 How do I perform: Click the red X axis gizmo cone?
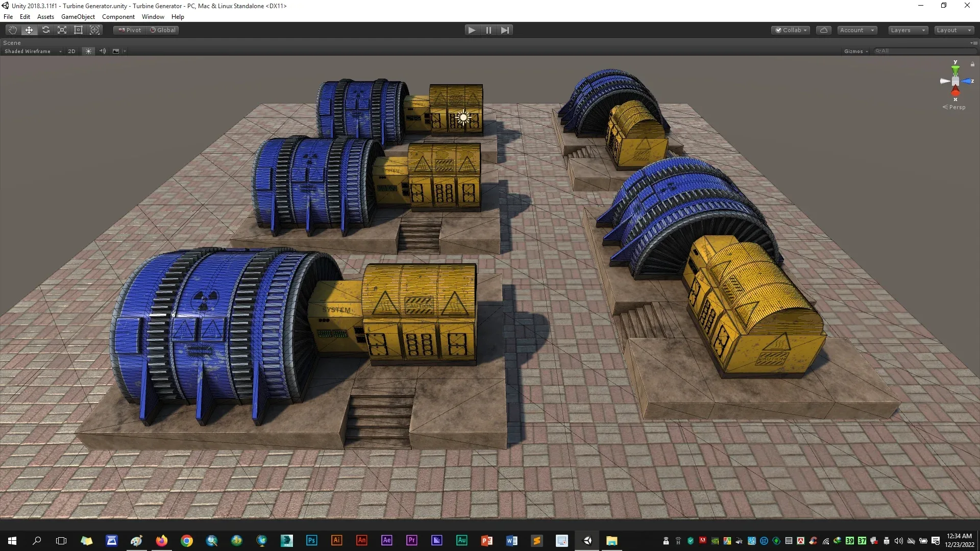[955, 92]
